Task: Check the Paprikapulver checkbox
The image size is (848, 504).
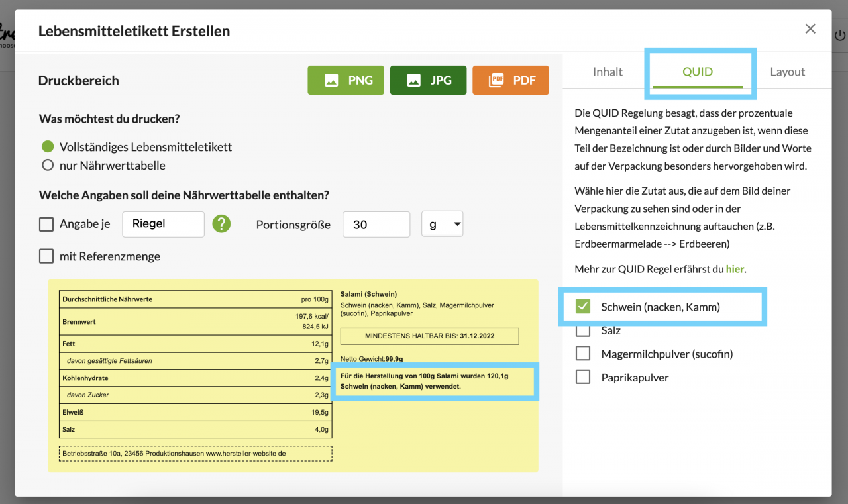Action: (582, 376)
